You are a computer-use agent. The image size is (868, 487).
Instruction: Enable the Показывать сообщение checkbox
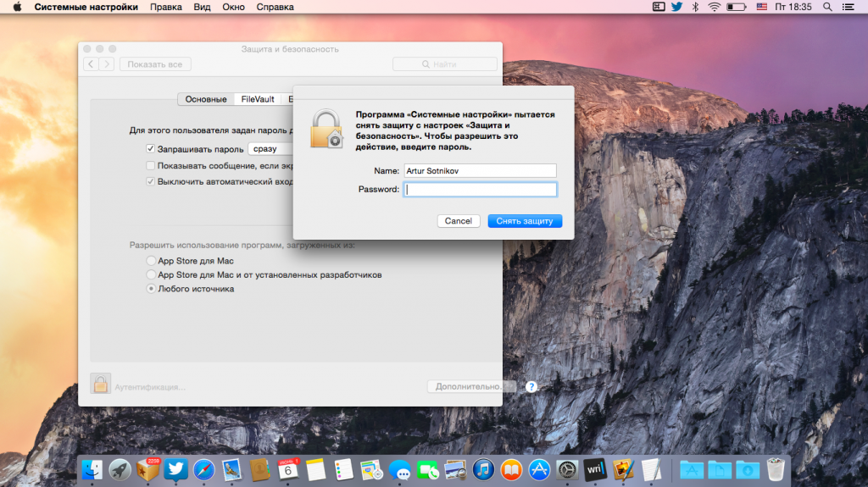[x=150, y=165]
